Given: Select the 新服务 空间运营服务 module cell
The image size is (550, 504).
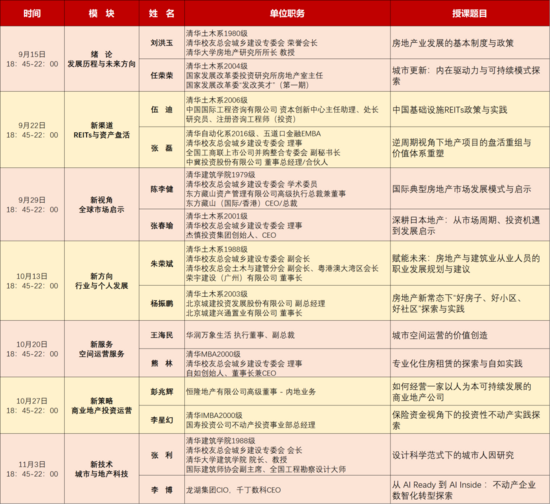Looking at the screenshot, I should point(102,349).
